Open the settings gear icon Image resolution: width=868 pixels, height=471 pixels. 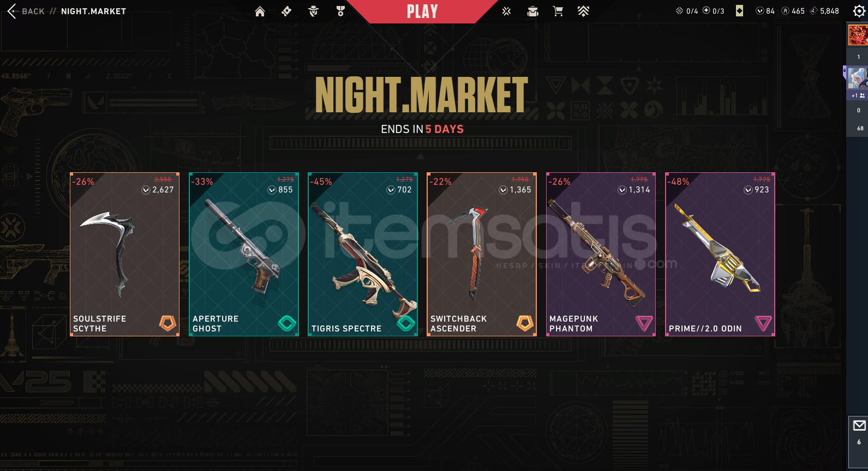[859, 11]
